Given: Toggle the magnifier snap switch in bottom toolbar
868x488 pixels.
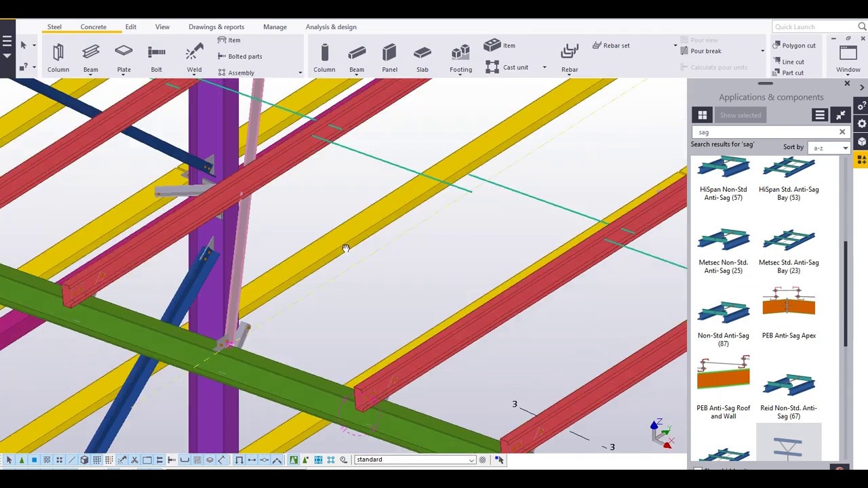Looking at the screenshot, I should point(343,460).
